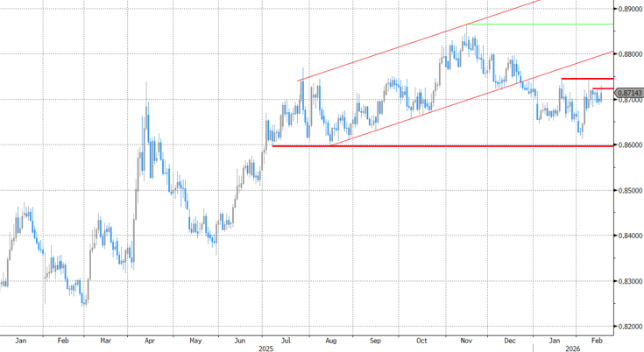Click the 0.8300 price axis label
The image size is (644, 352).
[628, 281]
